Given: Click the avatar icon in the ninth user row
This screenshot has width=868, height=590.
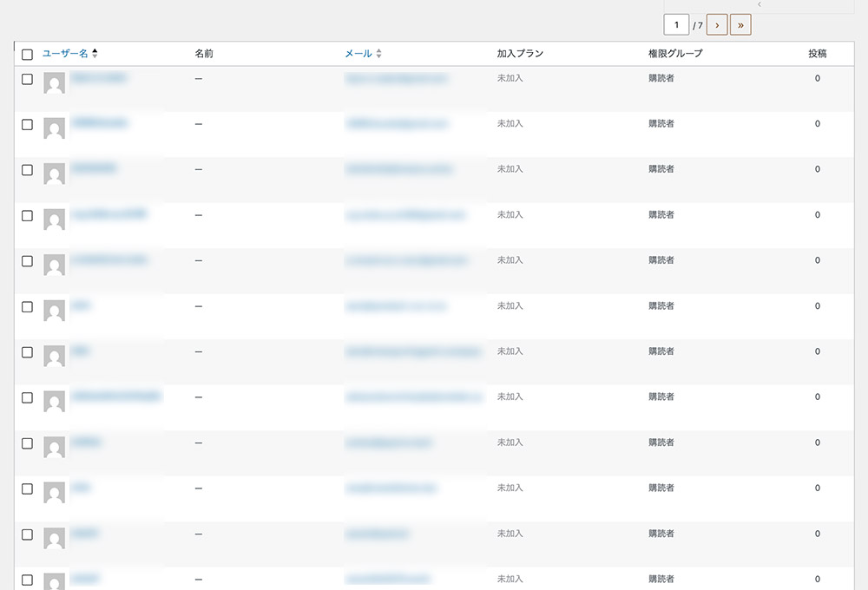Looking at the screenshot, I should click(x=54, y=447).
